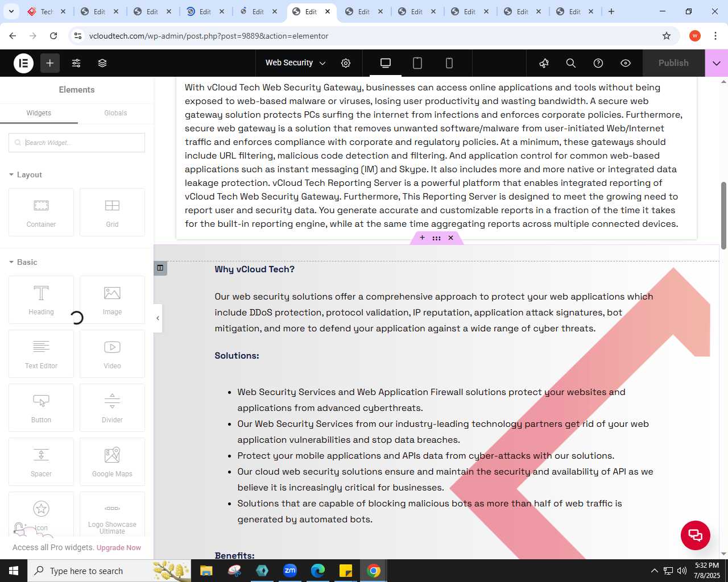This screenshot has width=728, height=582.
Task: Open the browser profile avatar
Action: point(695,36)
